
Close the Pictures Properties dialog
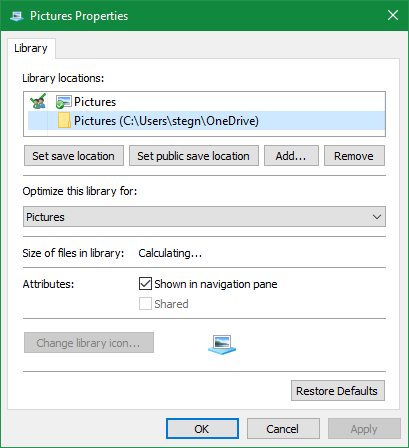393,15
